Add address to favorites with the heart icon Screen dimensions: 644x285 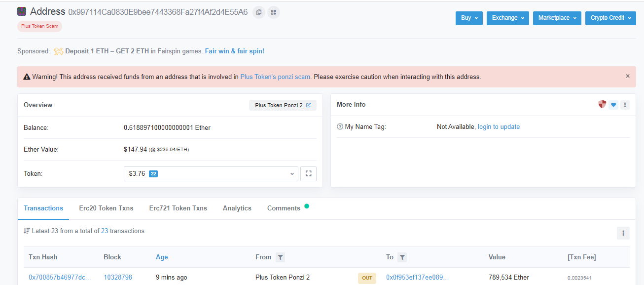click(x=613, y=104)
